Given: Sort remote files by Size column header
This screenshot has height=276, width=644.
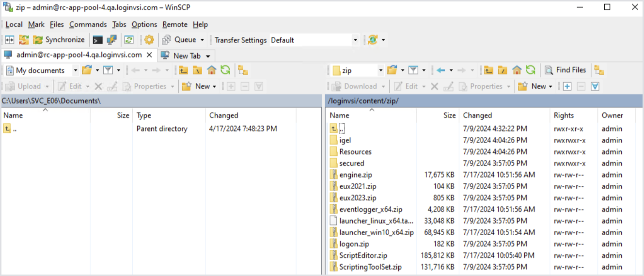Looking at the screenshot, I should tap(449, 115).
